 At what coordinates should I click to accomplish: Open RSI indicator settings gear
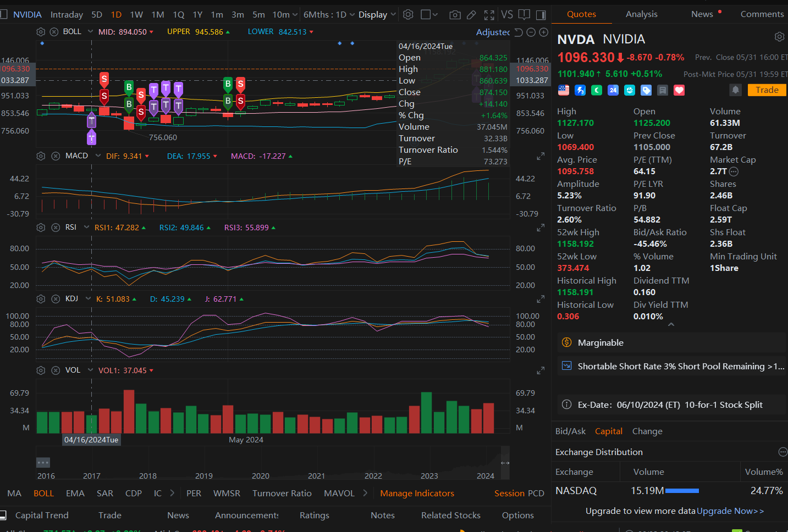click(x=41, y=228)
